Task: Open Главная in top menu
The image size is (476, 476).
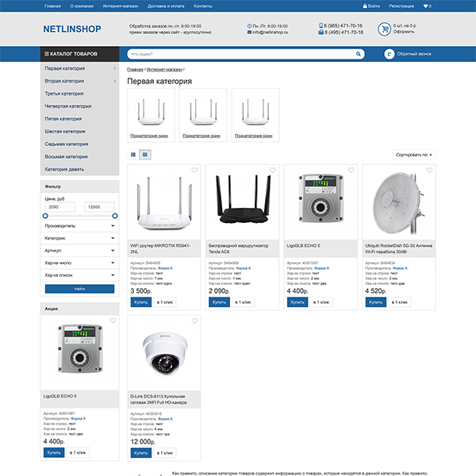Action: [52, 6]
